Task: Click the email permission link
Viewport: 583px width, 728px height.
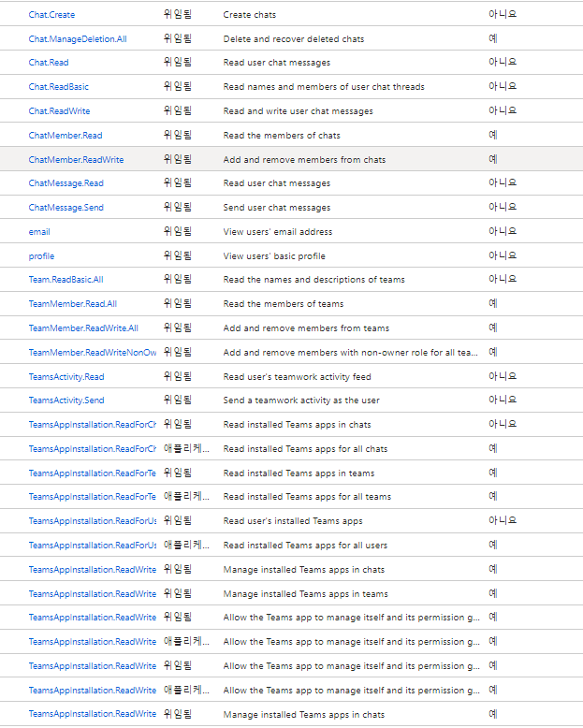Action: [39, 232]
